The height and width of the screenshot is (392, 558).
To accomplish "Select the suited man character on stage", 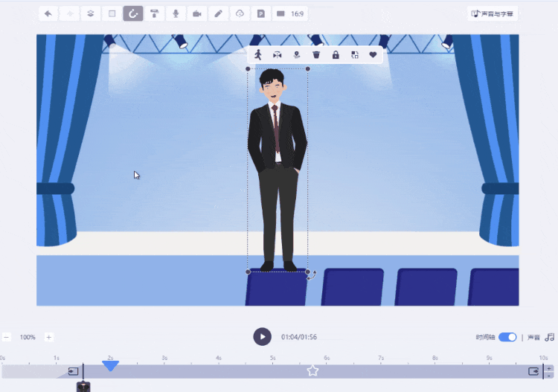I will [278, 170].
